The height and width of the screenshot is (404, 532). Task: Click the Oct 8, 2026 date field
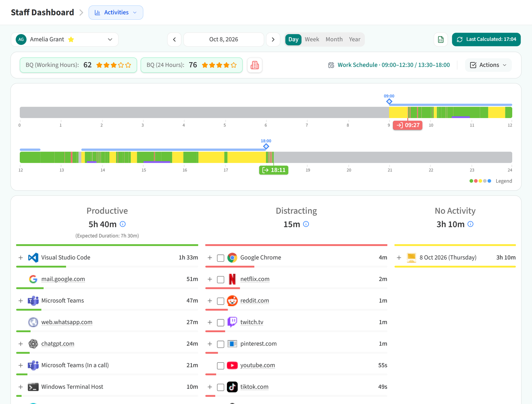pyautogui.click(x=224, y=39)
